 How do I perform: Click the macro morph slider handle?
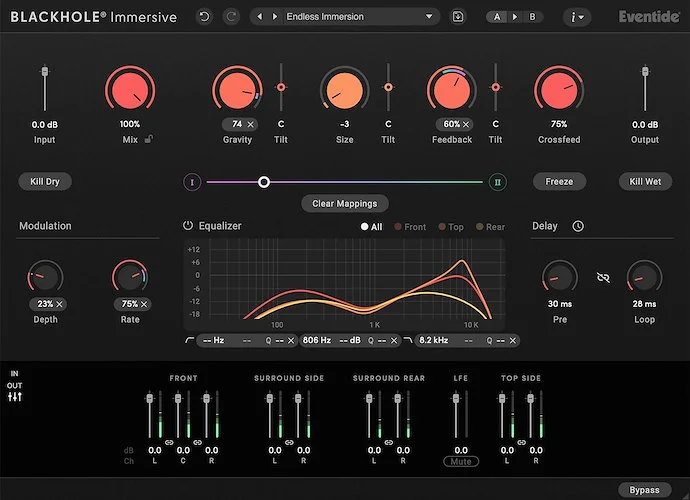point(264,182)
